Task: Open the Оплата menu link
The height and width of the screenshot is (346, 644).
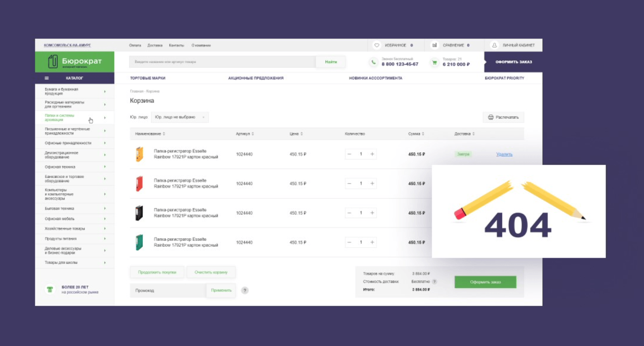Action: pyautogui.click(x=135, y=45)
